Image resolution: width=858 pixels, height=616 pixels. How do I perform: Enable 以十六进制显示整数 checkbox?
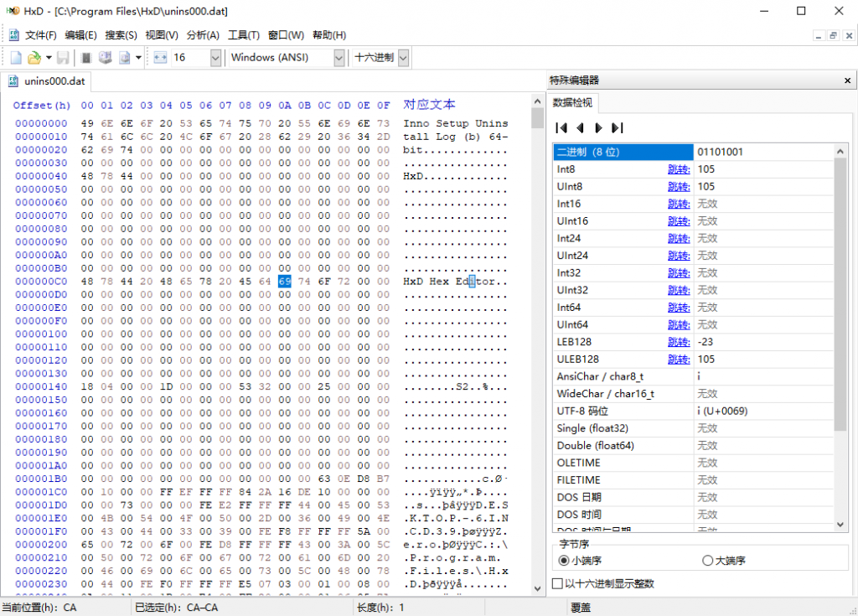pyautogui.click(x=558, y=583)
